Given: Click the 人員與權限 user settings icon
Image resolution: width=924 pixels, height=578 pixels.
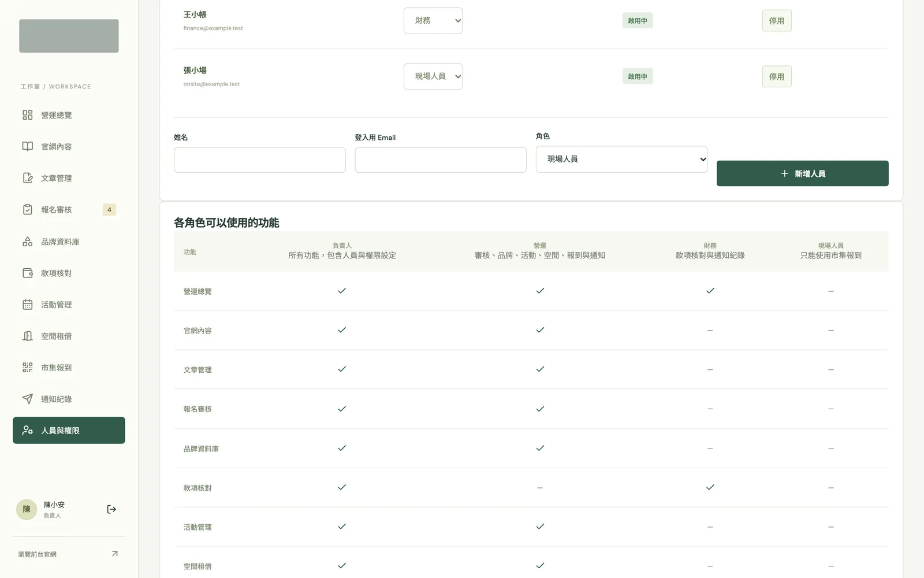Looking at the screenshot, I should coord(27,430).
